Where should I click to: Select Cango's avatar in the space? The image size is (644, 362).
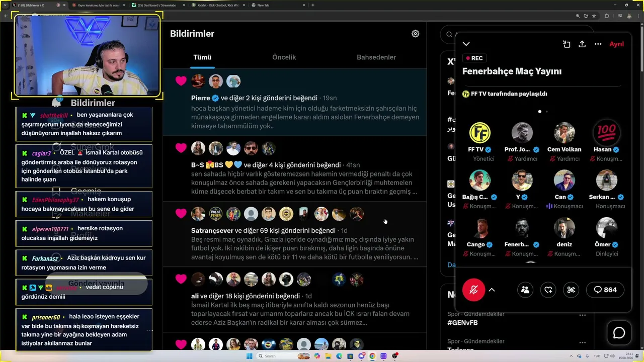(x=479, y=228)
